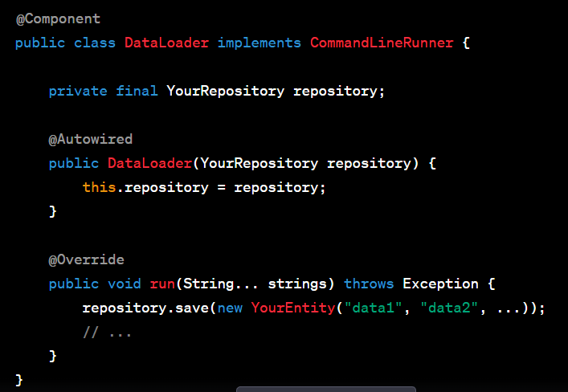Click YourRepository in the constructor parameters
The image size is (568, 392).
(259, 163)
